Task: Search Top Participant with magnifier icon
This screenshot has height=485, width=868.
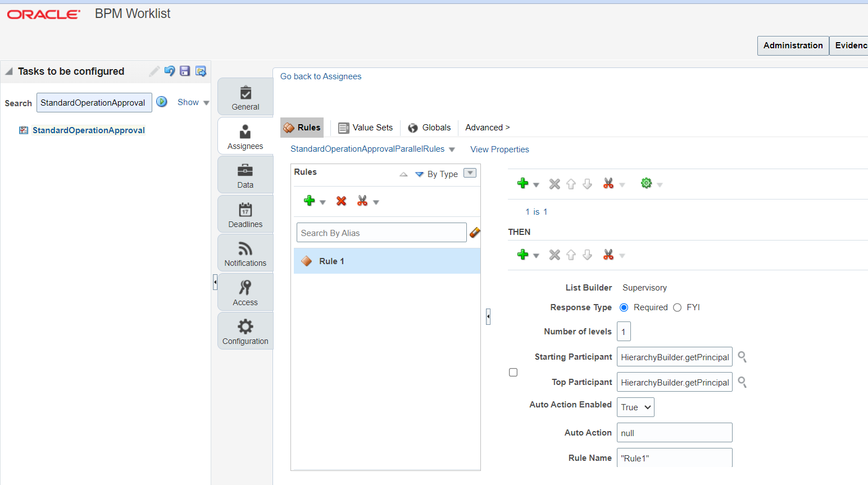Action: coord(742,382)
